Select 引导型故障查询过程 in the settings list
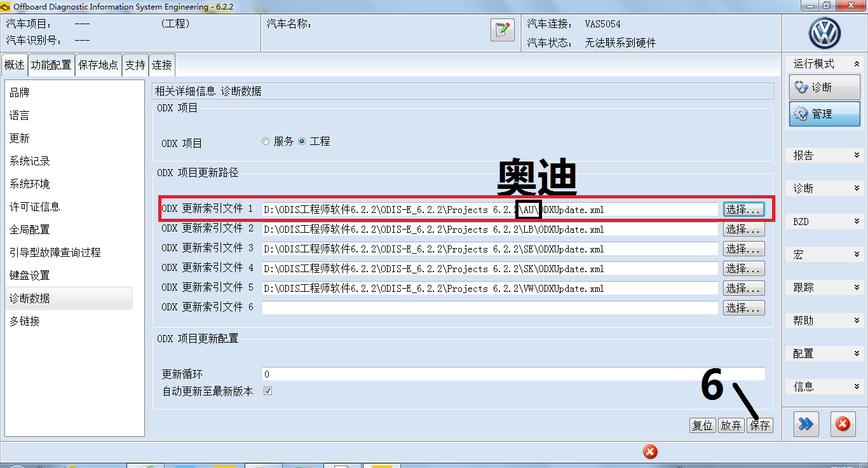This screenshot has height=468, width=868. click(69, 253)
